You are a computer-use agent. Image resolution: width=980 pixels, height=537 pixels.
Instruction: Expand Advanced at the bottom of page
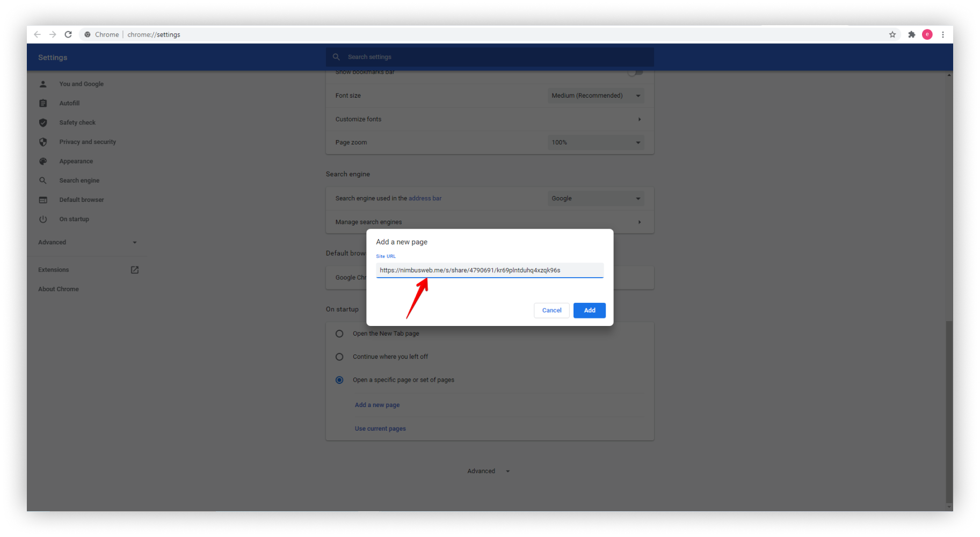click(488, 471)
